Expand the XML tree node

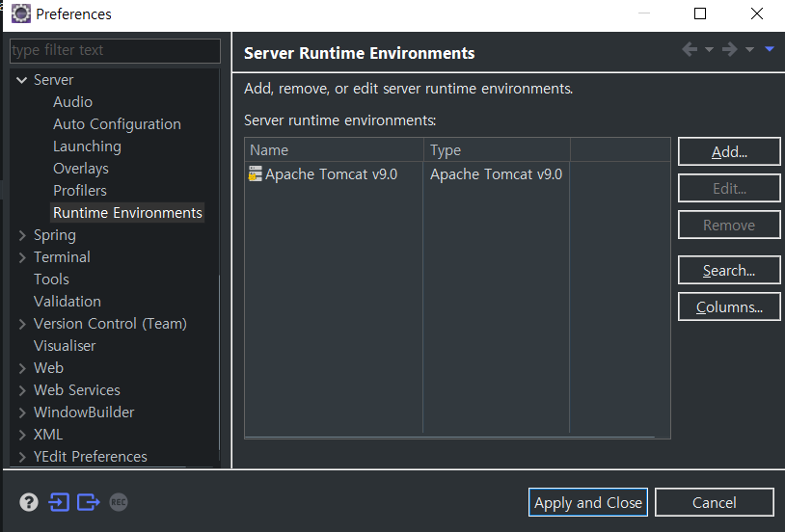pos(22,435)
